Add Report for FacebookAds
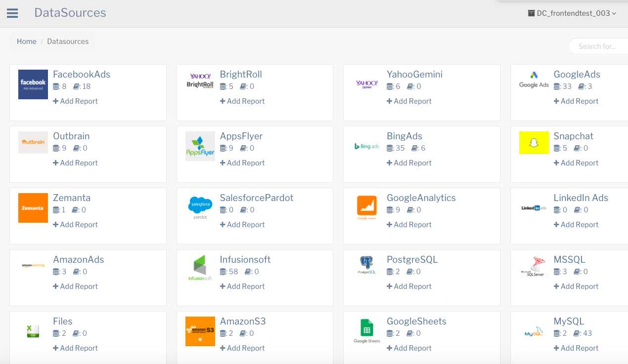 75,101
